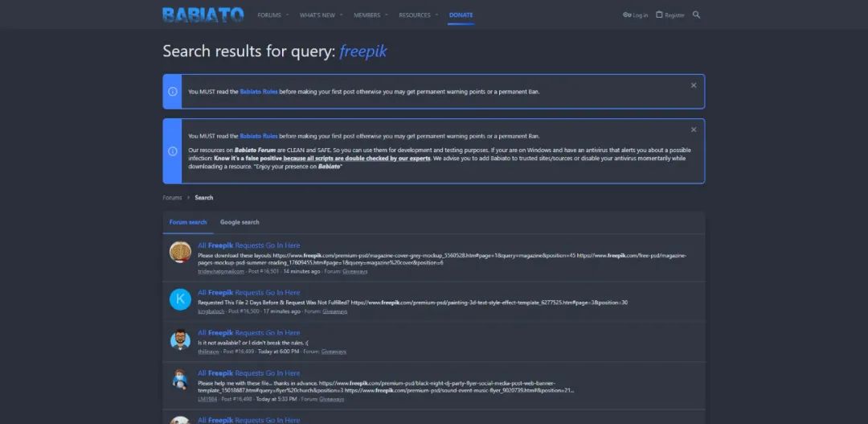Open Giveaways forum link on Post #16,501
This screenshot has height=424, width=868.
355,272
